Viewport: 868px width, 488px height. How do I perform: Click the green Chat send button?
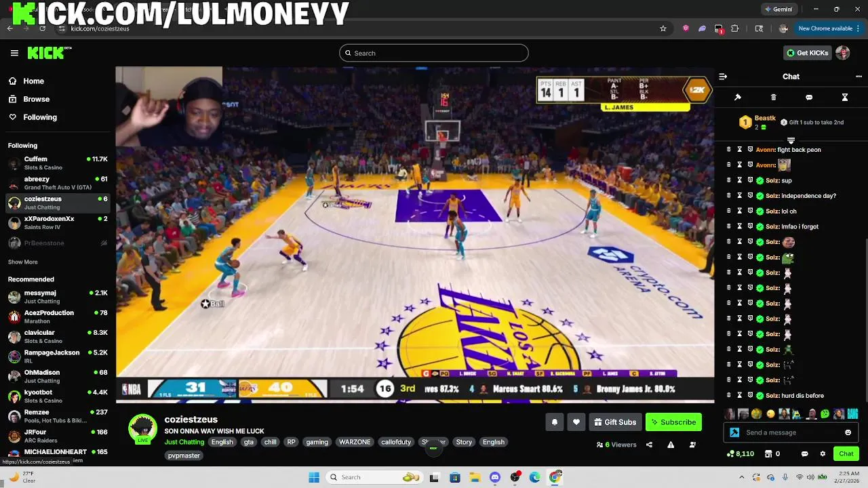[846, 453]
